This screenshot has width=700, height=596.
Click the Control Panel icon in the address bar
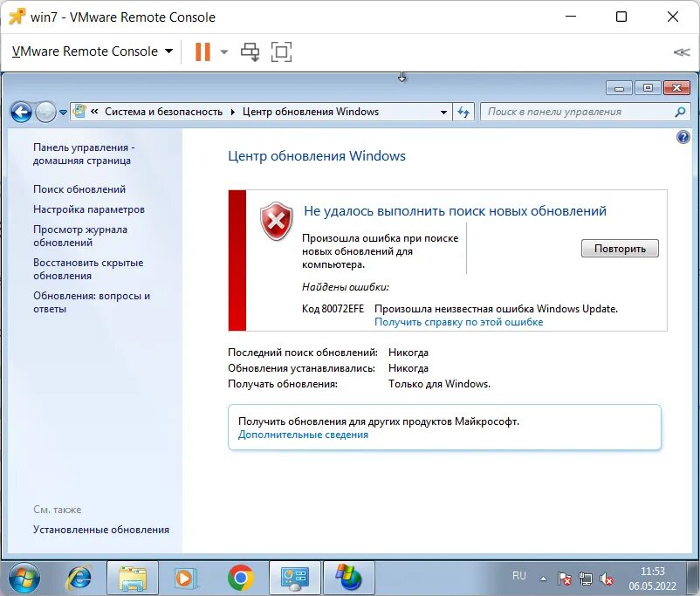point(79,111)
